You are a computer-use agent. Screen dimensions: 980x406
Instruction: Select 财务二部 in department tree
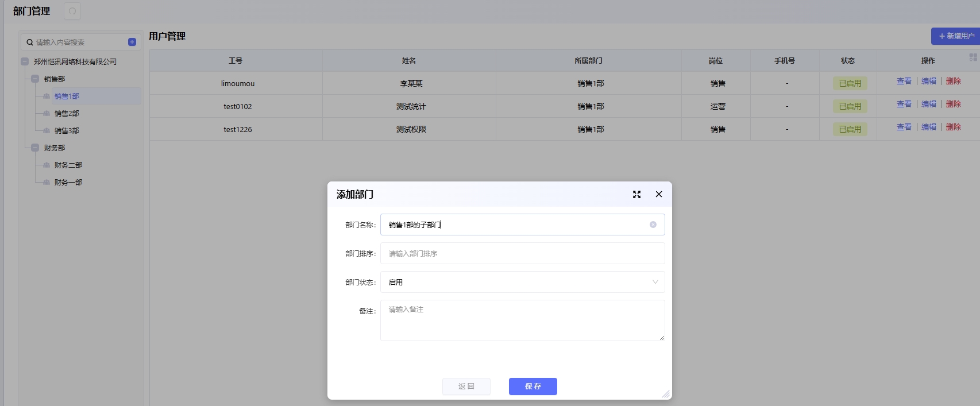pos(68,165)
